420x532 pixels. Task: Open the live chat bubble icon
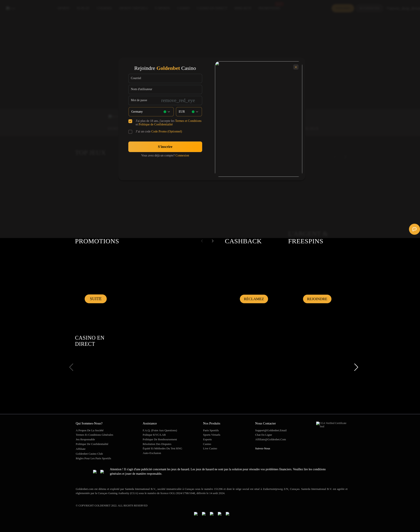coord(414,229)
